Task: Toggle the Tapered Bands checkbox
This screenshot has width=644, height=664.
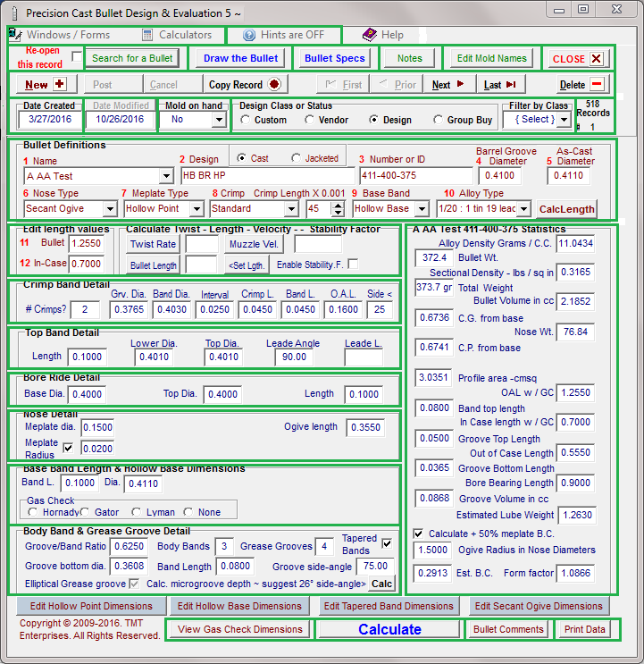Action: coord(387,543)
